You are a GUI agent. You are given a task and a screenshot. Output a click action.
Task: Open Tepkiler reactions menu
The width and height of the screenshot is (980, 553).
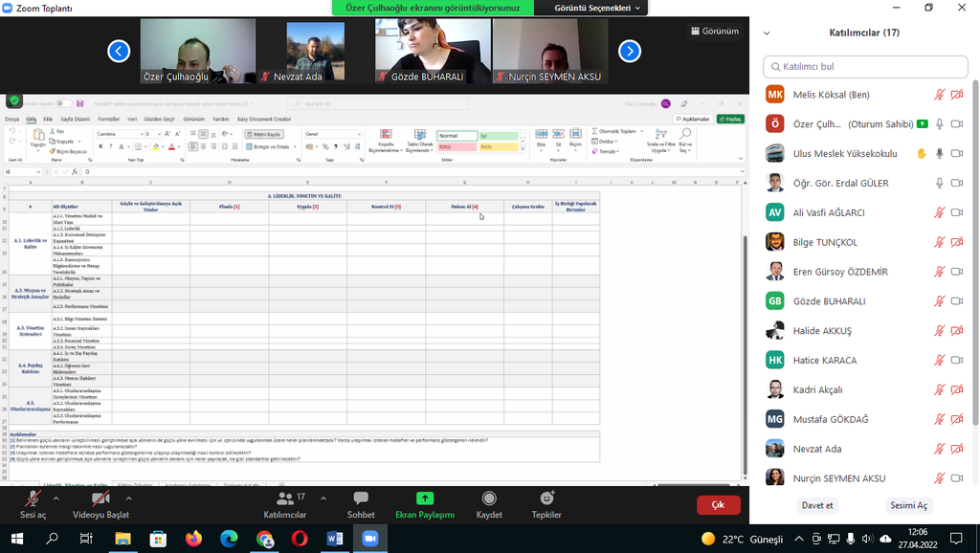(x=546, y=498)
